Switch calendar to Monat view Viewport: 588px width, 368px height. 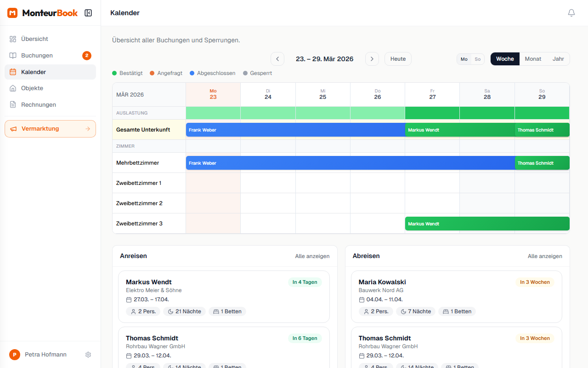(x=533, y=59)
